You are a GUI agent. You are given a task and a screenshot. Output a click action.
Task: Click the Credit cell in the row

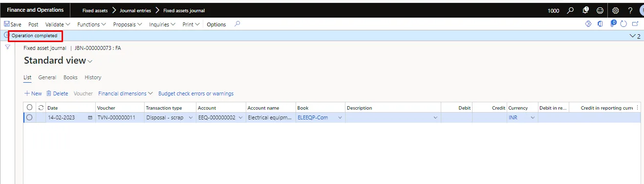(x=490, y=117)
